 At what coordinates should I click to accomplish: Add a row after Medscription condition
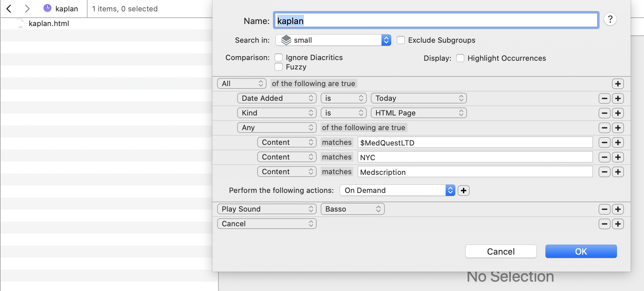tap(618, 172)
